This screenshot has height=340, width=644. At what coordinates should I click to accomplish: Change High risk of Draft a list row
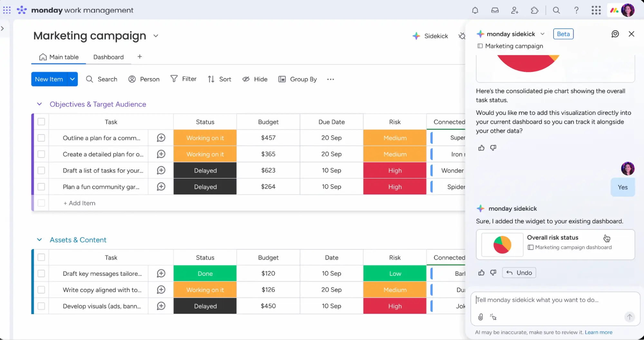pyautogui.click(x=395, y=170)
